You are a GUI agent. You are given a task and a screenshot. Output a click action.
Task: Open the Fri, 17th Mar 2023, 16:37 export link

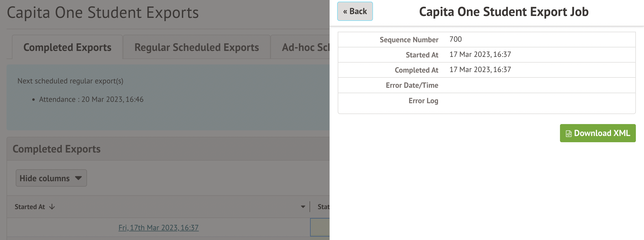pos(159,228)
